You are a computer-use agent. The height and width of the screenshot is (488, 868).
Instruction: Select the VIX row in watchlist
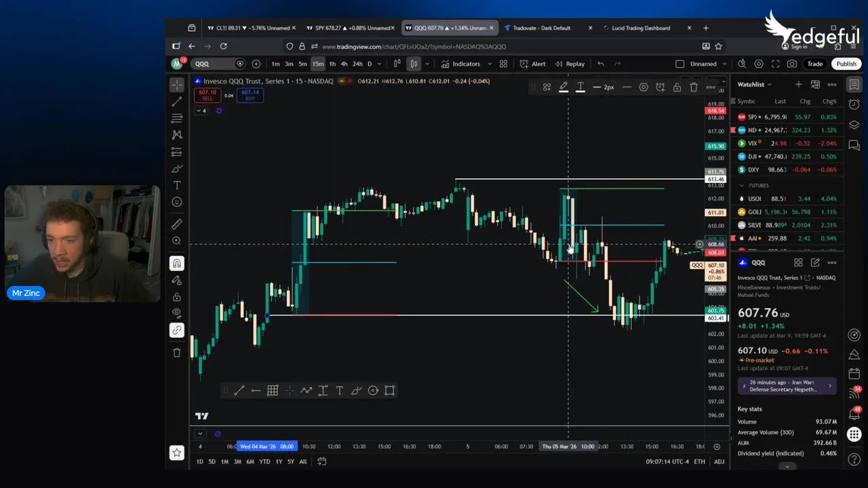click(788, 144)
